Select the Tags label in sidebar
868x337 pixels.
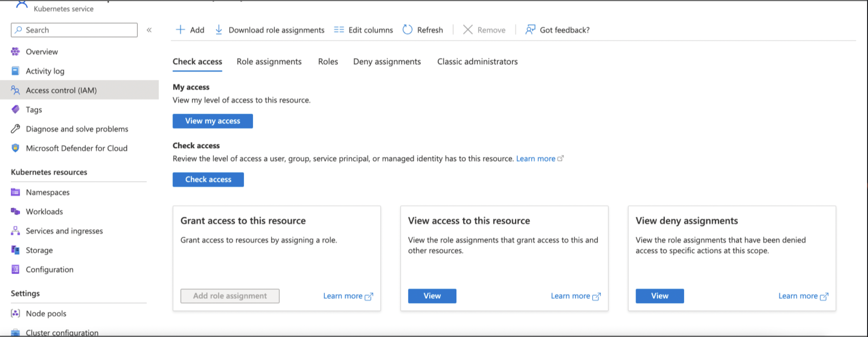click(x=34, y=109)
